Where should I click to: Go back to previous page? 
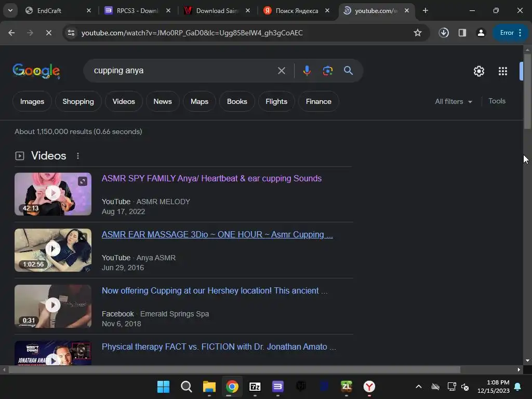click(x=11, y=33)
